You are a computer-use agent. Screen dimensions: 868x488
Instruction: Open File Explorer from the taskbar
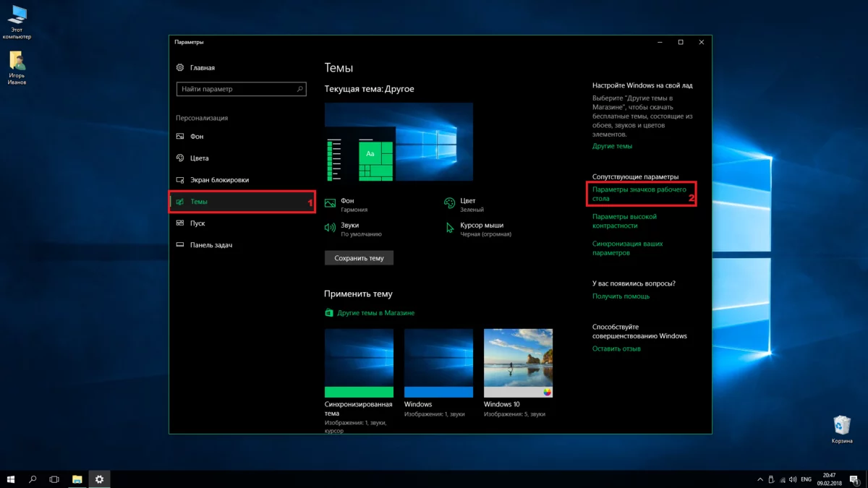(x=77, y=479)
